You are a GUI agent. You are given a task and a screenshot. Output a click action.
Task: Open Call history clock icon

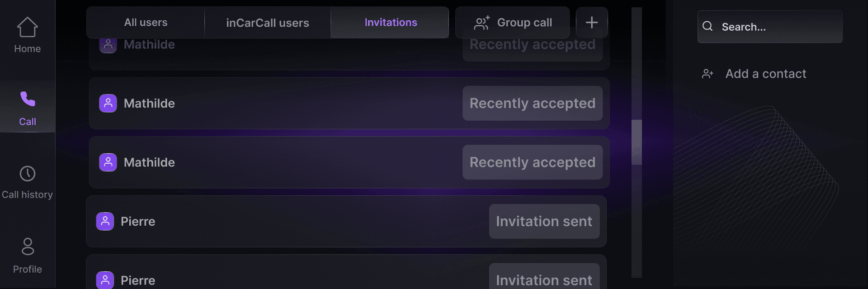point(27,174)
